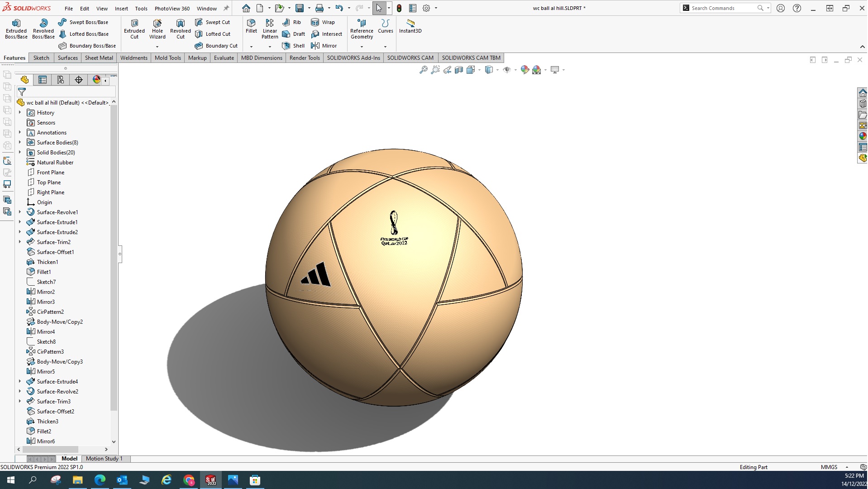Switch to the Motion Study 1 tab
The height and width of the screenshot is (489, 868).
[x=104, y=458]
